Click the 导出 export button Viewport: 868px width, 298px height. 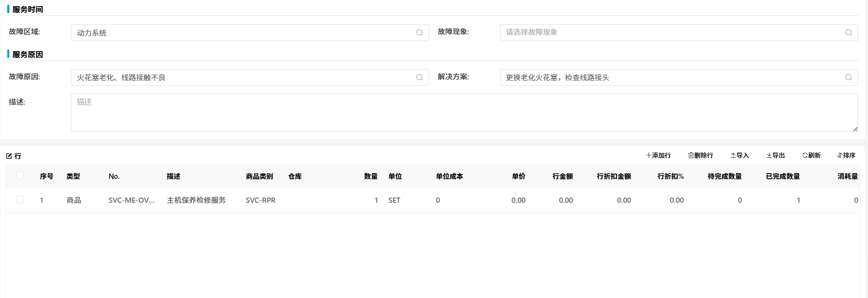(776, 155)
